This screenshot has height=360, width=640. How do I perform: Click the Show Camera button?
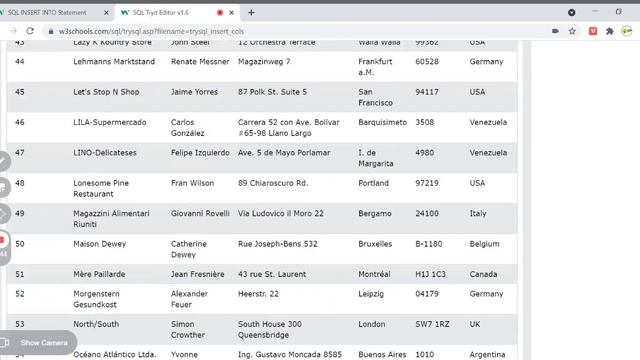(x=38, y=342)
